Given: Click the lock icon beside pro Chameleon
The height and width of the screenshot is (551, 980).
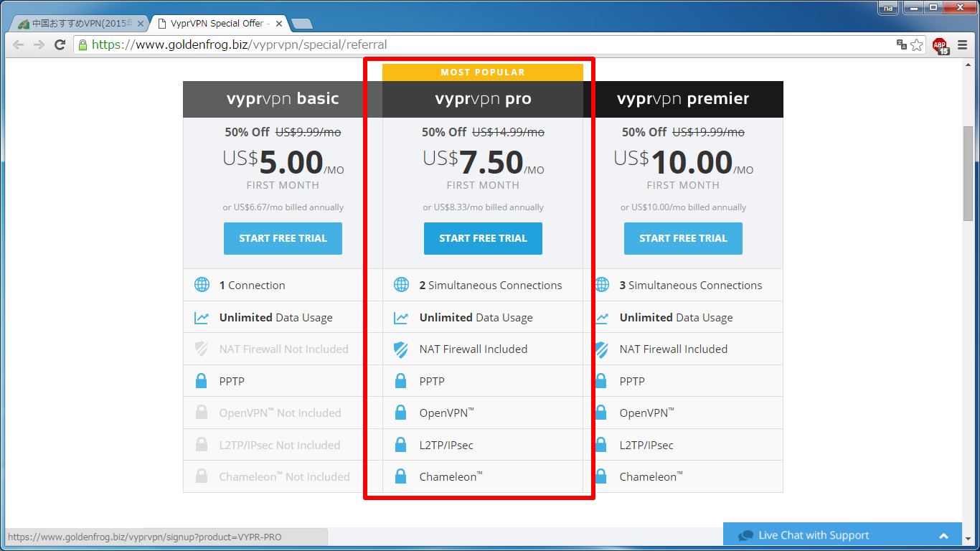Looking at the screenshot, I should 402,476.
